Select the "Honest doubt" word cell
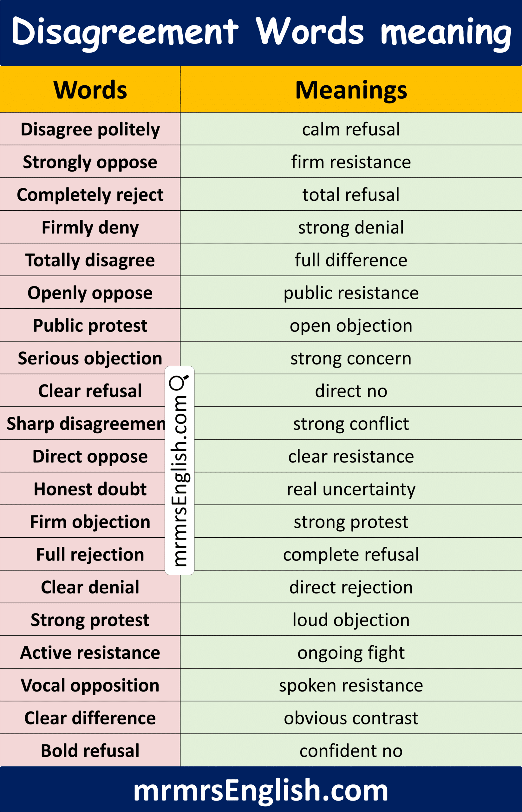Screen dimensions: 522x812 click(90, 489)
